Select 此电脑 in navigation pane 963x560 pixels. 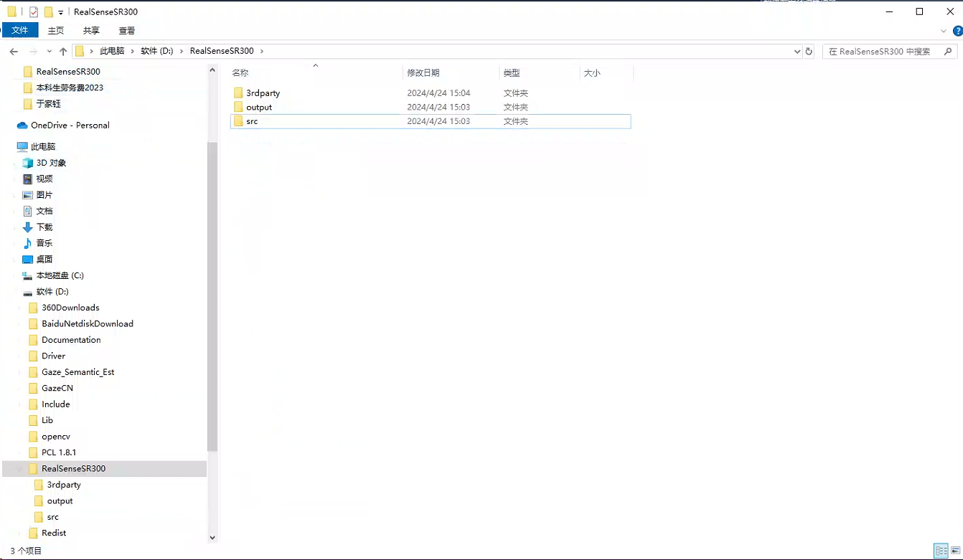(43, 146)
